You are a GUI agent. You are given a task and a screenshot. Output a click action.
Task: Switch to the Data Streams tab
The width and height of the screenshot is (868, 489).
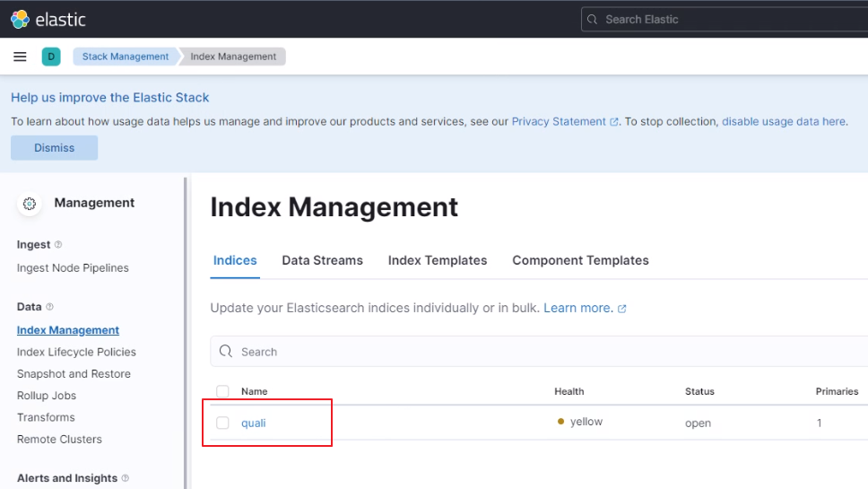point(322,260)
